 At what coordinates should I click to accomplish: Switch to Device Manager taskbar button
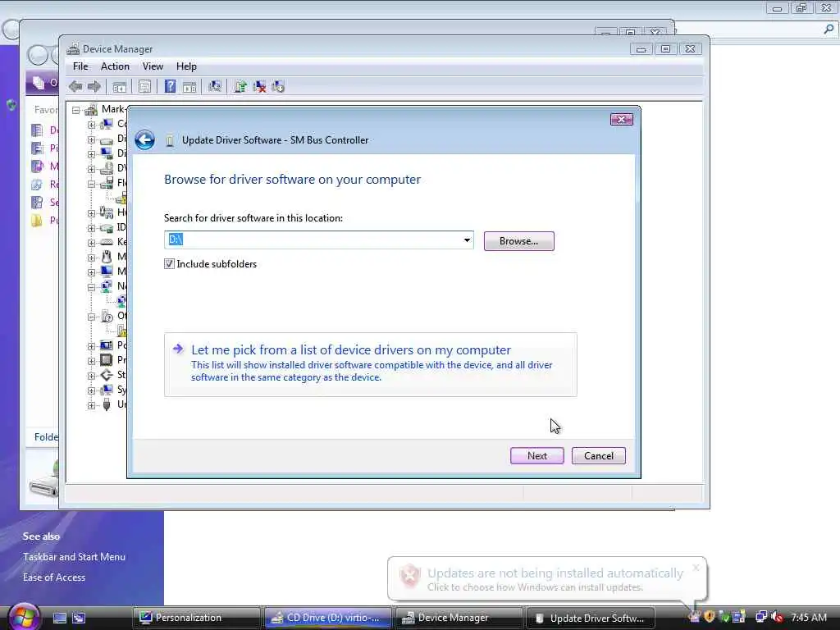pos(459,618)
